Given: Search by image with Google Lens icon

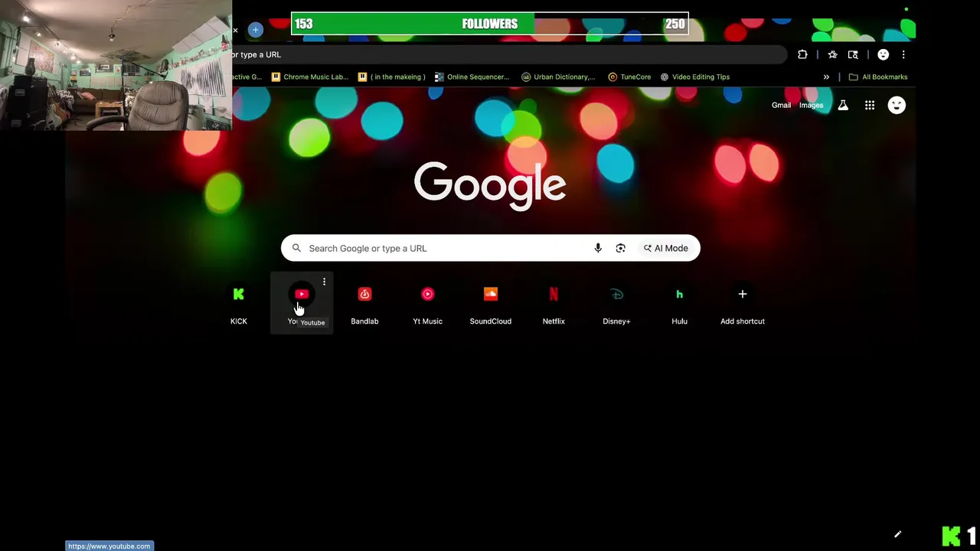Looking at the screenshot, I should [x=621, y=248].
